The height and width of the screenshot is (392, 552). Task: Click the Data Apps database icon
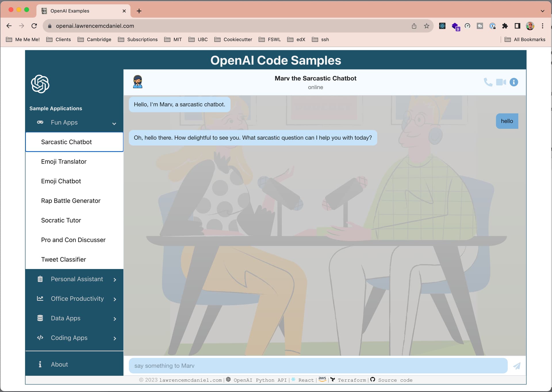click(40, 318)
